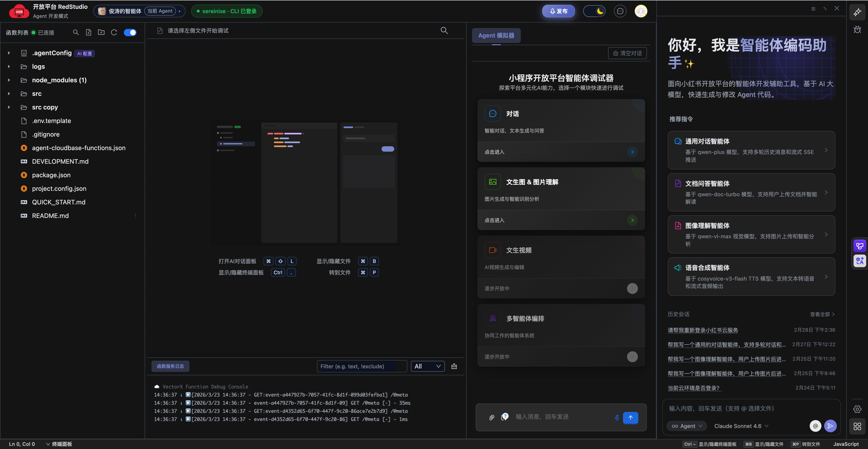This screenshot has height=449, width=868.
Task: Open project.config.json file
Action: (59, 188)
